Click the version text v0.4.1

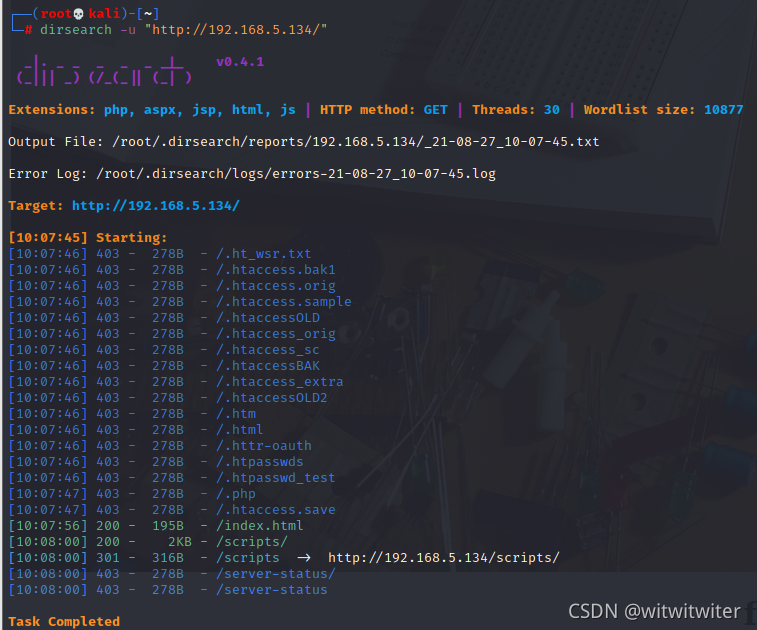point(240,62)
